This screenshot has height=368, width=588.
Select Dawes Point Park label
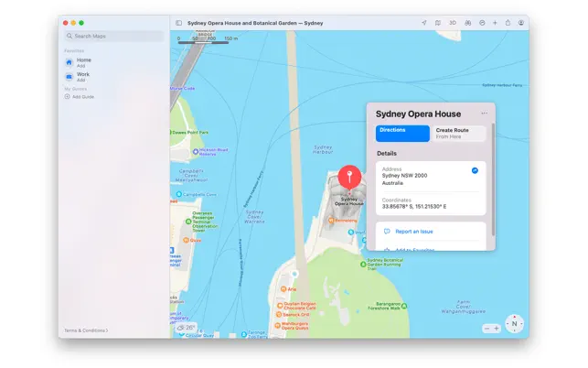point(189,132)
